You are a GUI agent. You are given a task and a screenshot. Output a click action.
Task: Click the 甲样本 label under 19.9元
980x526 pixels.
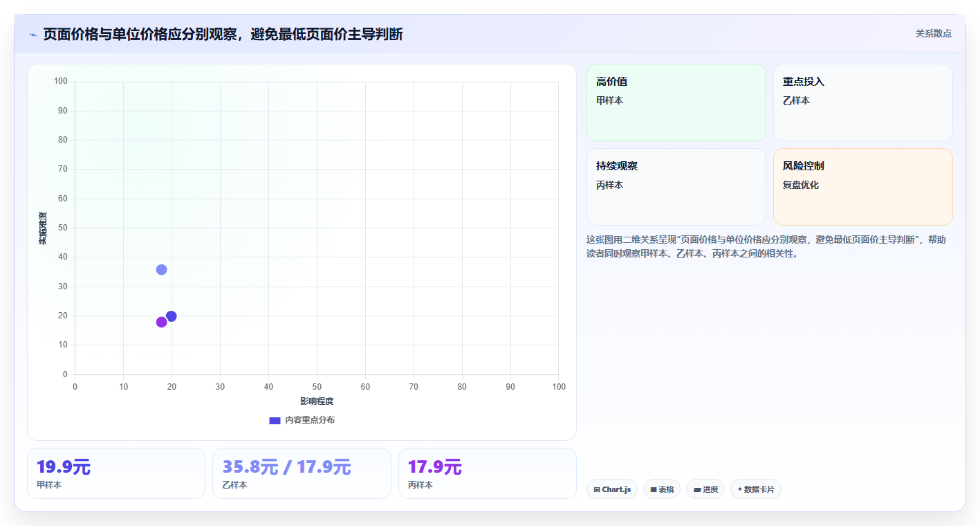pyautogui.click(x=49, y=485)
